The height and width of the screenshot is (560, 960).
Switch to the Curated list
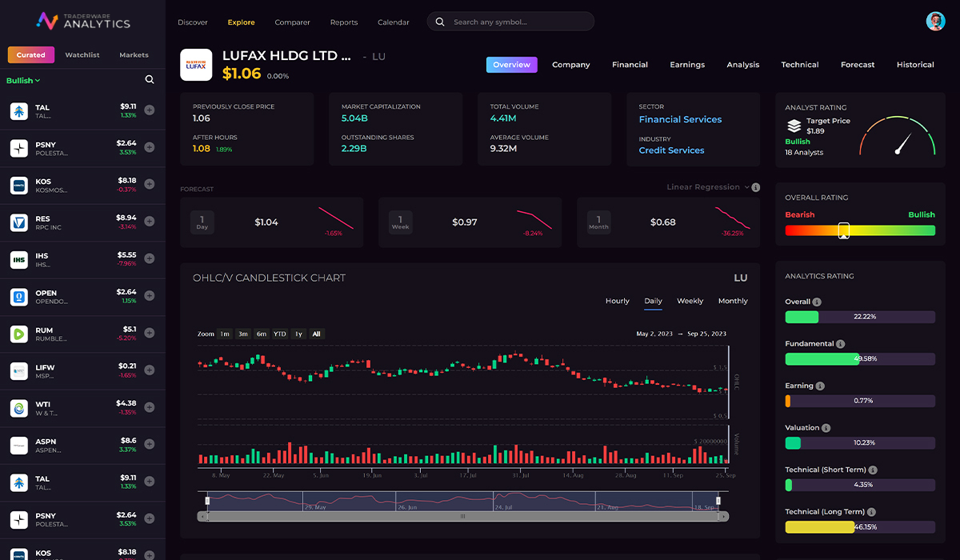[x=31, y=55]
